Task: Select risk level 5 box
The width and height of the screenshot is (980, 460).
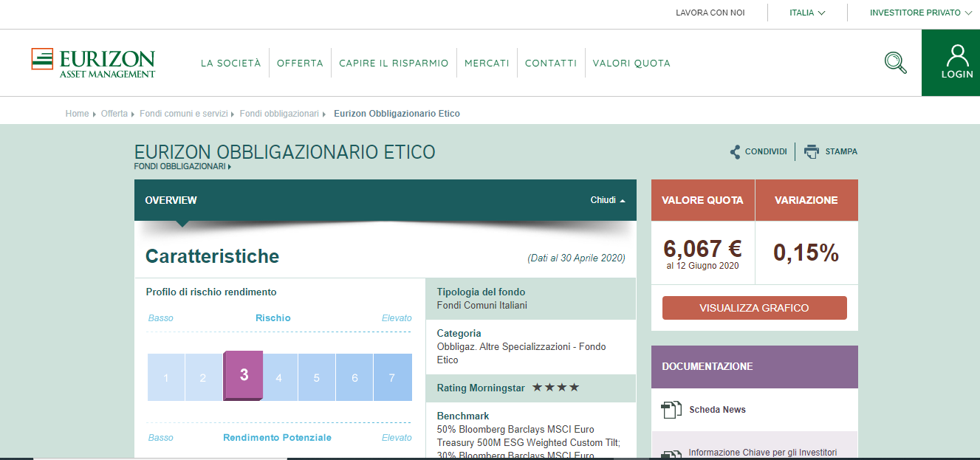Action: tap(317, 377)
